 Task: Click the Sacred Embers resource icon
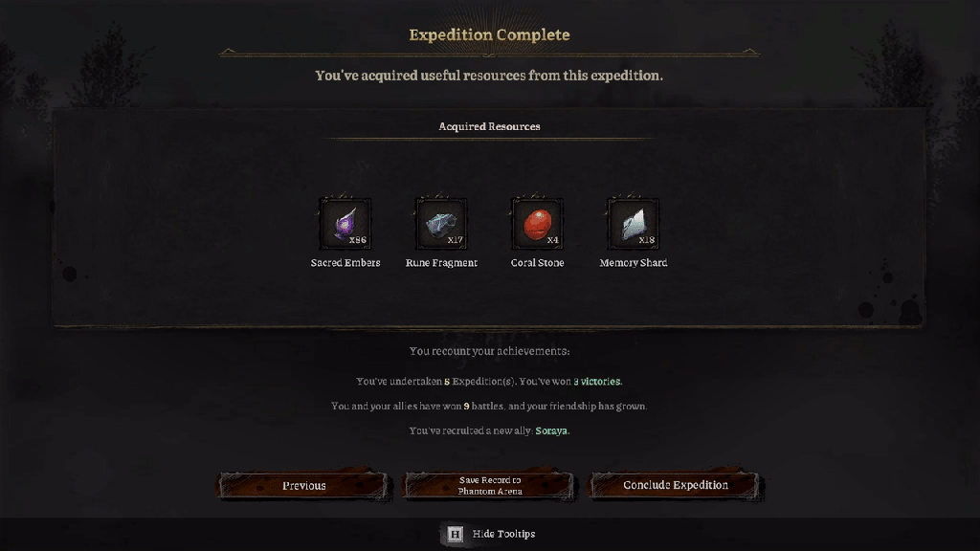tap(345, 224)
